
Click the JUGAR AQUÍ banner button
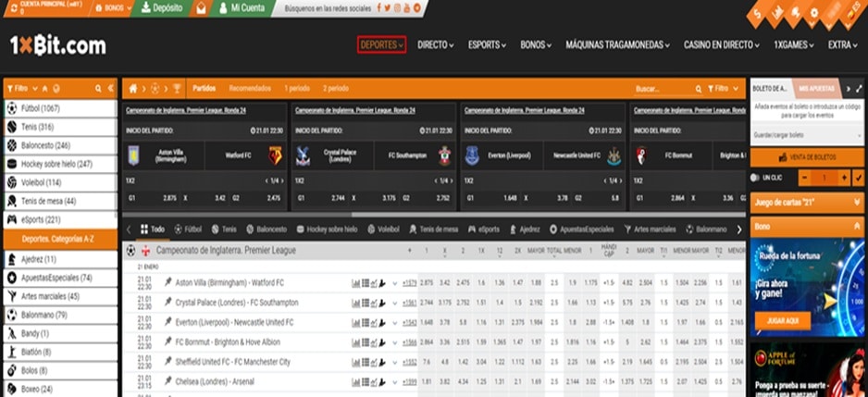pos(782,320)
